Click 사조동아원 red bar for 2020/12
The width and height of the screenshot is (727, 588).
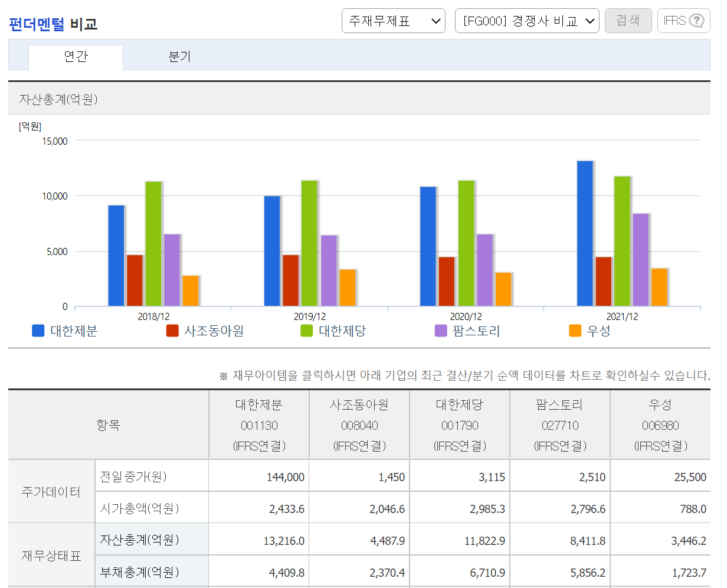pos(447,282)
